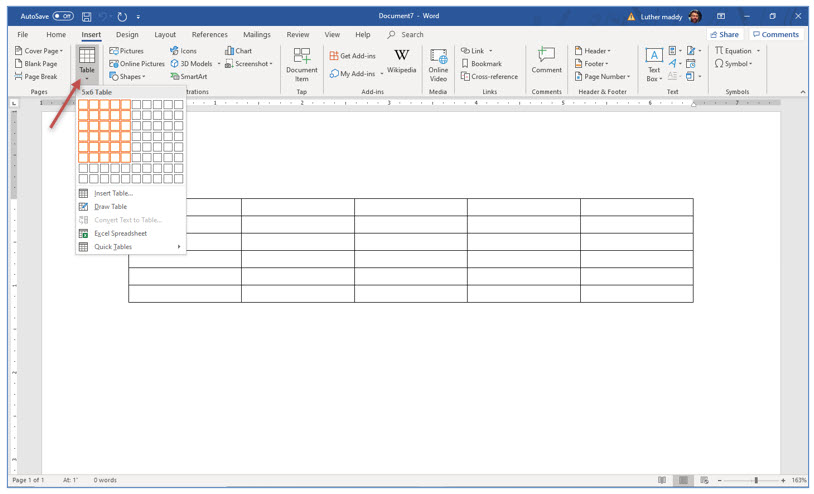Click the Text Box button

[x=654, y=65]
